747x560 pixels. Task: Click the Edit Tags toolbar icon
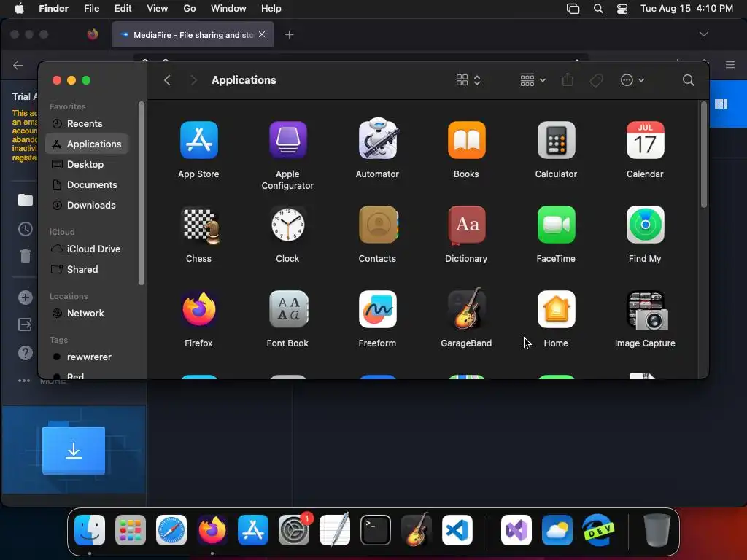[596, 80]
